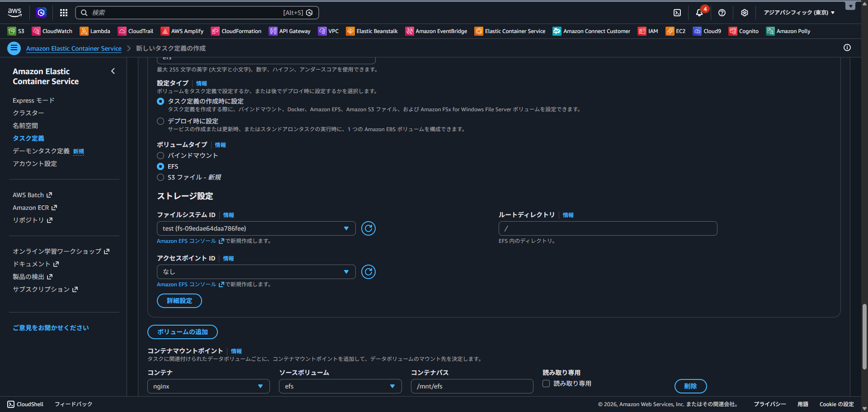Collapse the Amazon ECS side navigation
The width and height of the screenshot is (868, 412).
(113, 71)
